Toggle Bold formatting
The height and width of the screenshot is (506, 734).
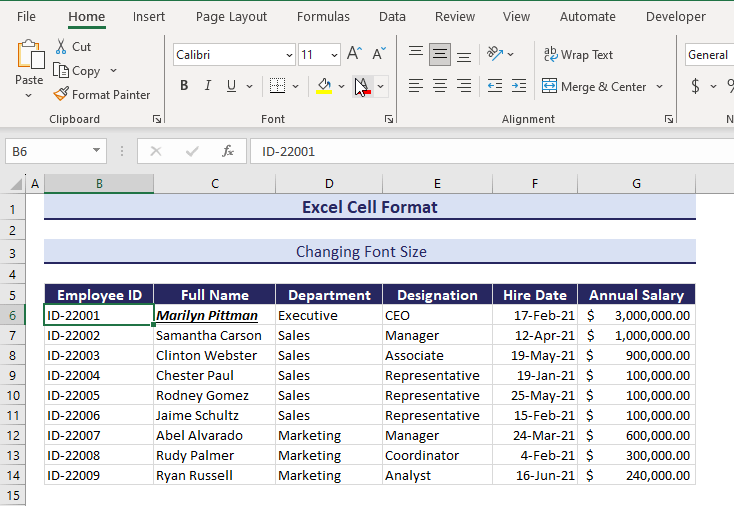click(x=184, y=86)
